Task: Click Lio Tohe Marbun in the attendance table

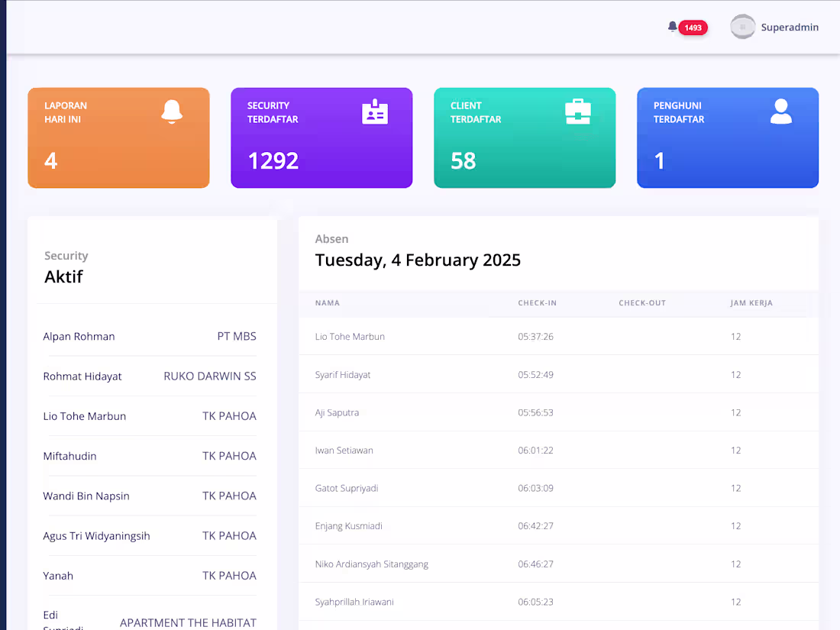Action: [350, 336]
